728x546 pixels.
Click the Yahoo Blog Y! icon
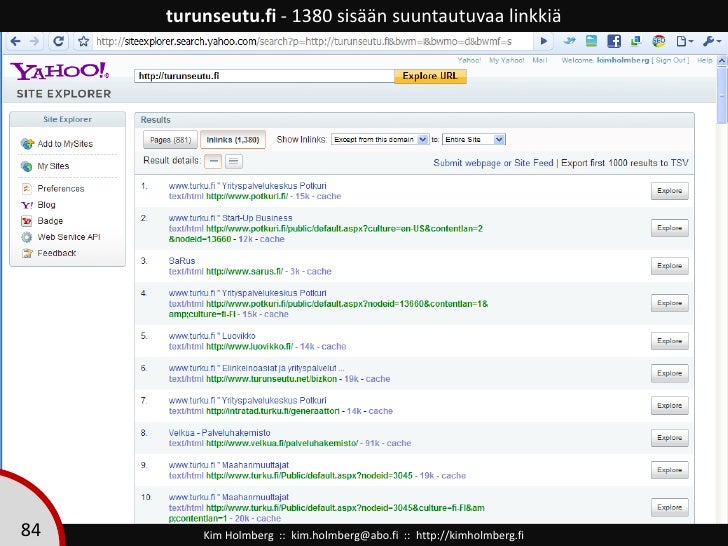[27, 205]
